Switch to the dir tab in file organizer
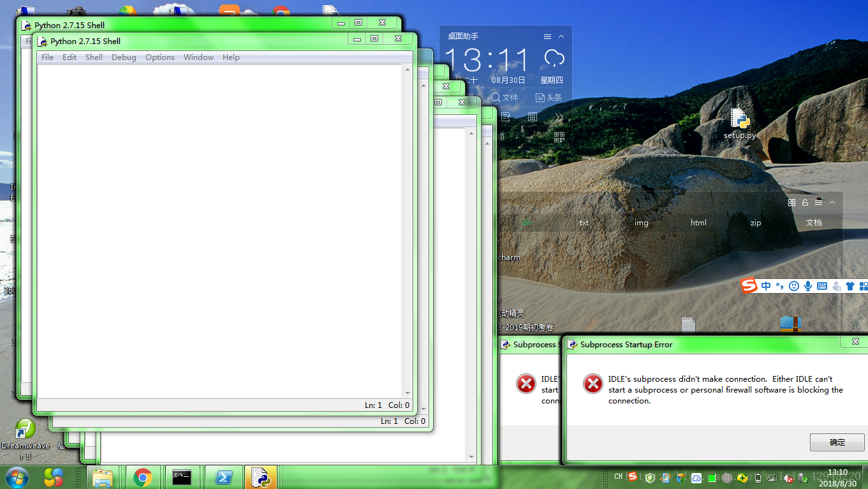The width and height of the screenshot is (868, 489). pyautogui.click(x=526, y=223)
